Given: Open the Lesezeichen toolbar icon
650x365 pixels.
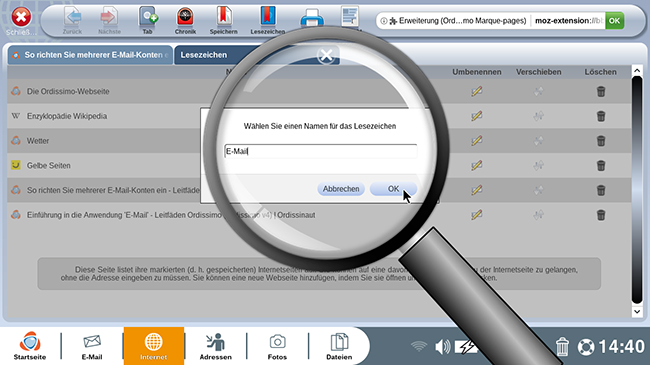Looking at the screenshot, I should point(268,20).
